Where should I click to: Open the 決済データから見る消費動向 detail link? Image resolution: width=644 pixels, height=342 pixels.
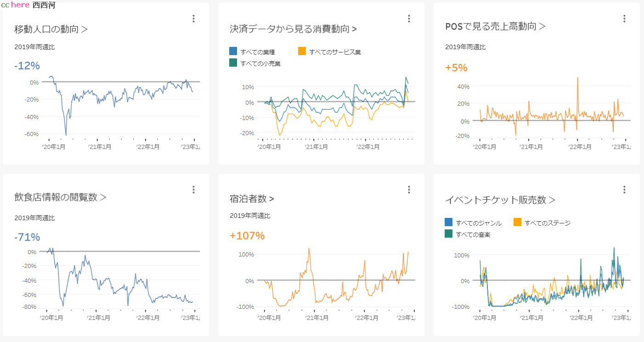click(293, 29)
